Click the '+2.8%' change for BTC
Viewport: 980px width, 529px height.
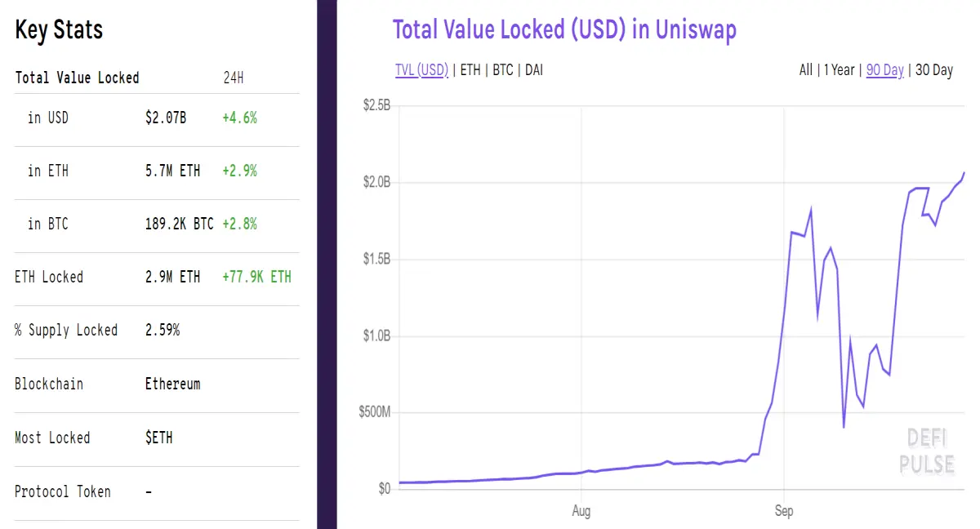coord(239,224)
